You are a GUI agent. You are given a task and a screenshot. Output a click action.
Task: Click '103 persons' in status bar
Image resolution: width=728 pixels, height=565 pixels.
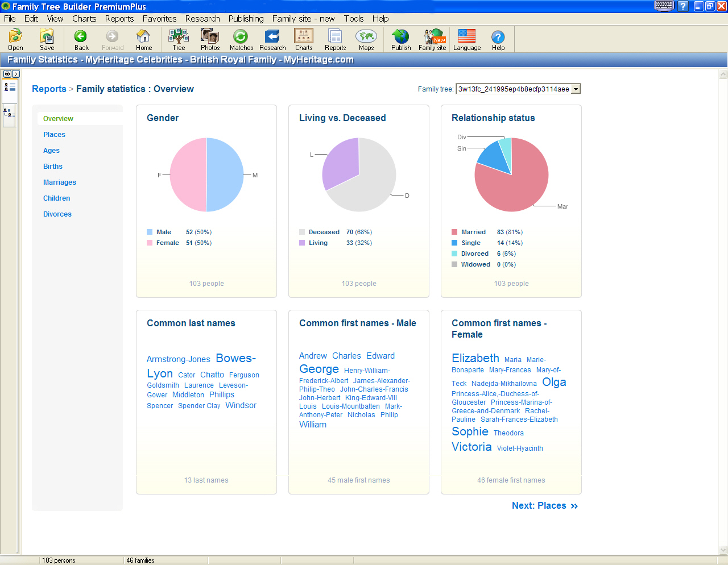(x=59, y=560)
